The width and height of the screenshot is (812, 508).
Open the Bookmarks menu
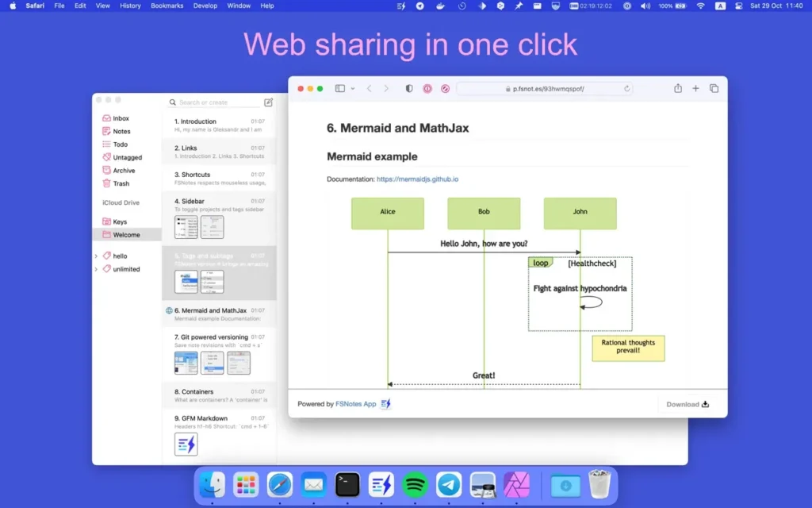(x=167, y=6)
